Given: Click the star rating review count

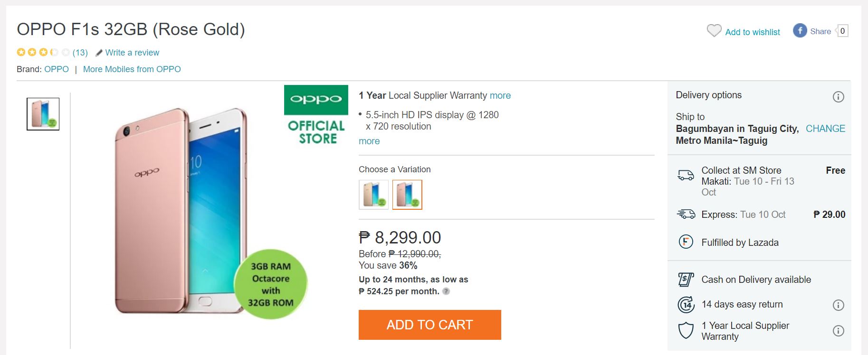Looking at the screenshot, I should click(x=80, y=53).
